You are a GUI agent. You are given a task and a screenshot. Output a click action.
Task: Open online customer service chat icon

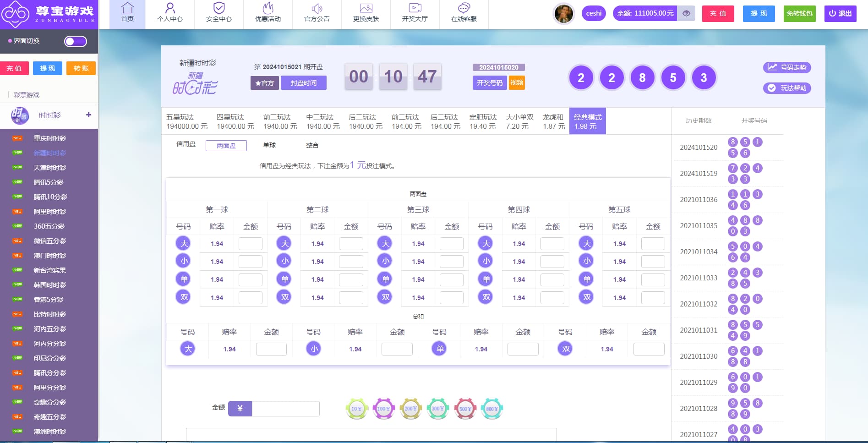click(x=464, y=8)
